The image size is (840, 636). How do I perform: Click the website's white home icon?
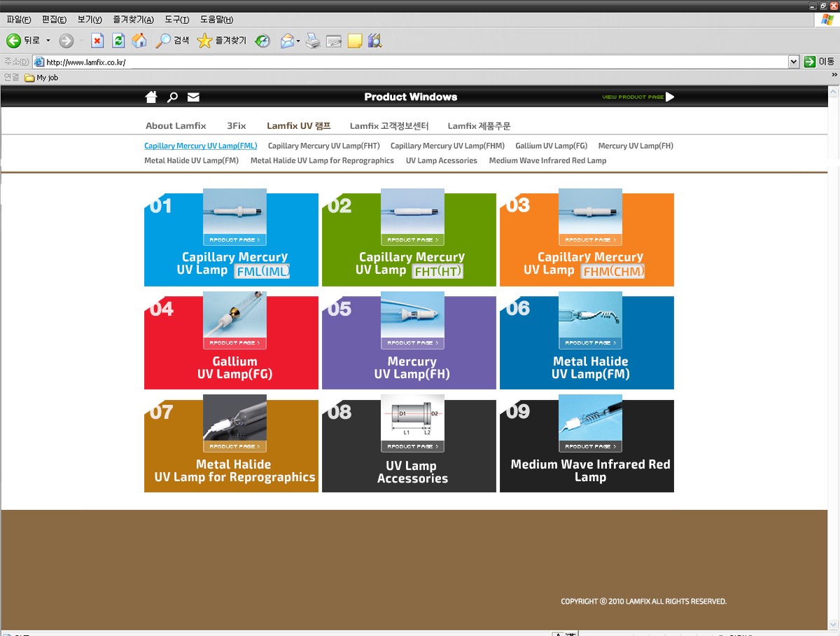(151, 97)
